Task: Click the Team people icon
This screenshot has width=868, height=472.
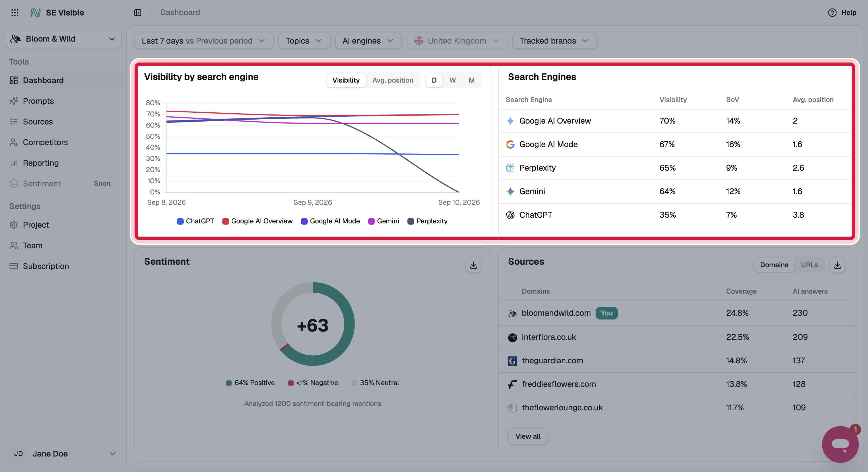Action: tap(14, 245)
